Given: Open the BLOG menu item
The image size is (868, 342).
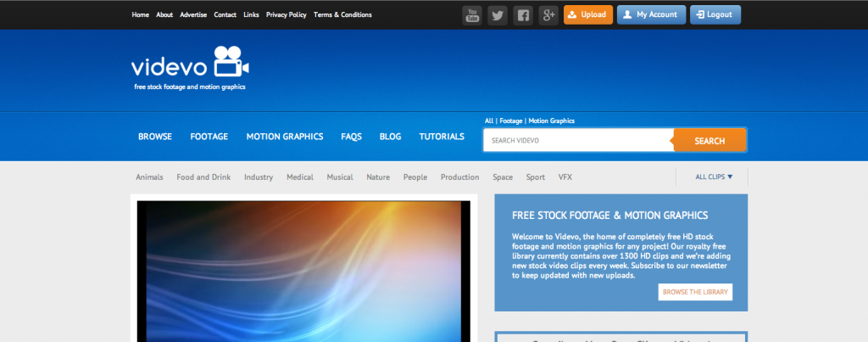Looking at the screenshot, I should (390, 137).
